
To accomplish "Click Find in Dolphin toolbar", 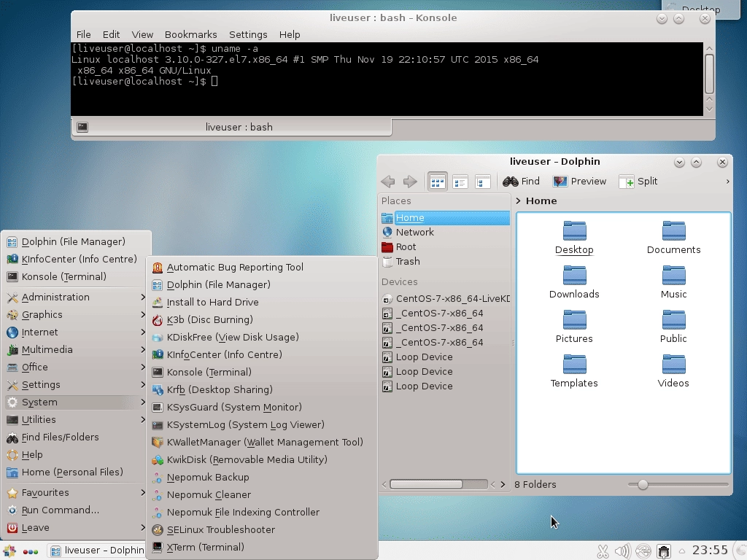I will pyautogui.click(x=521, y=182).
